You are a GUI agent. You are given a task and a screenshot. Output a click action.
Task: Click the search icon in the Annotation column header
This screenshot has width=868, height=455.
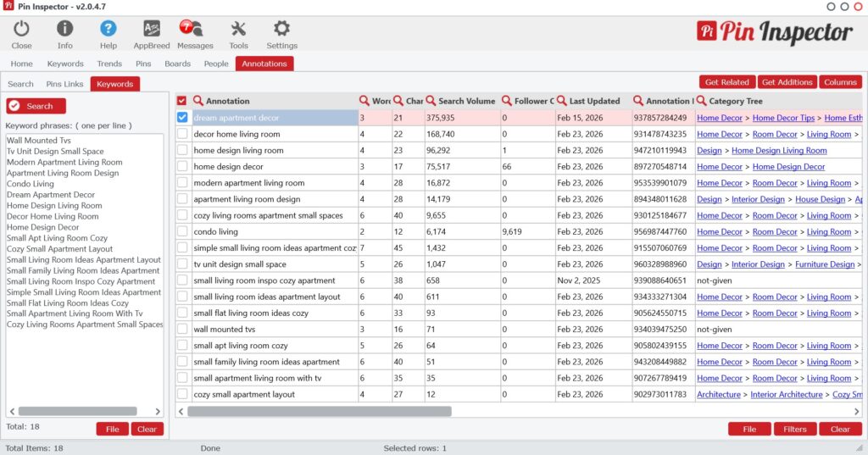pyautogui.click(x=198, y=101)
